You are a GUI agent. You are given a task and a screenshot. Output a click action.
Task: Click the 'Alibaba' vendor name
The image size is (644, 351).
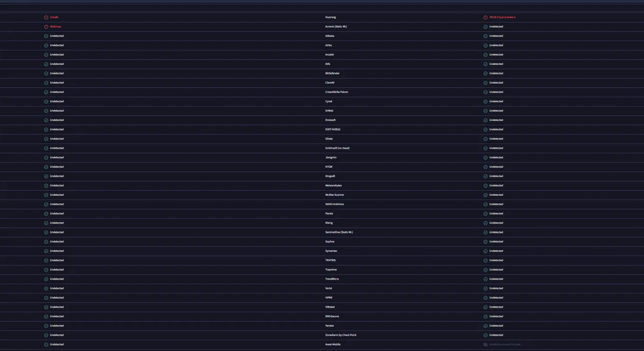(330, 36)
